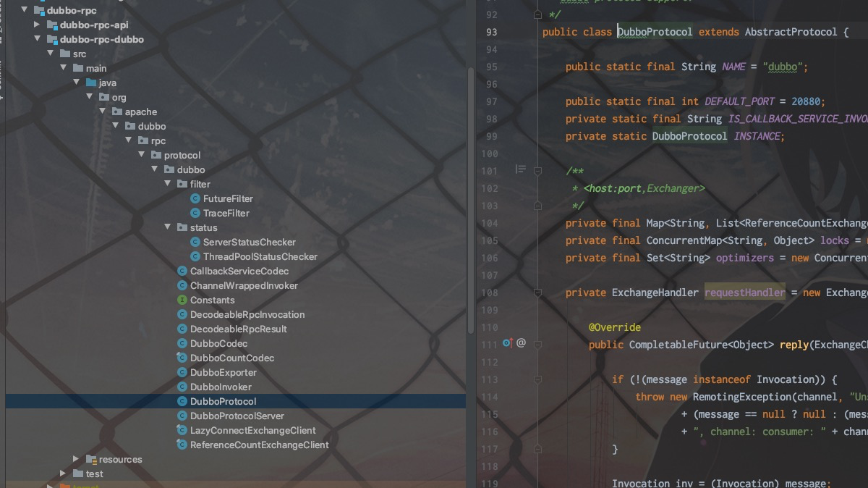Click the CallbackServiceCodec class icon
The height and width of the screenshot is (488, 868).
point(182,271)
